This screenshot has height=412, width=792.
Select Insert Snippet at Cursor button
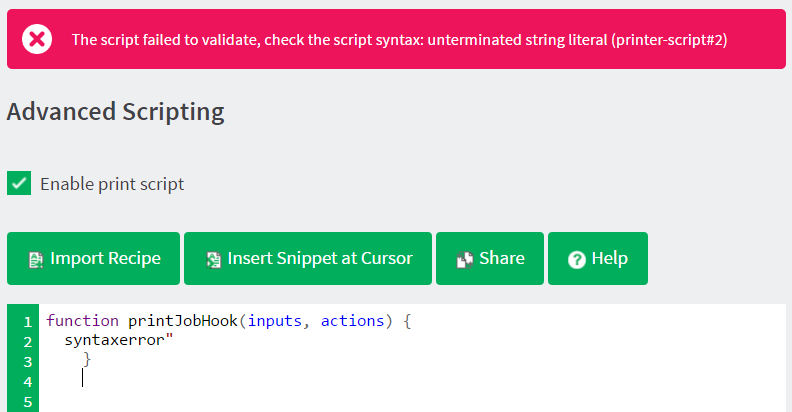[x=308, y=259]
